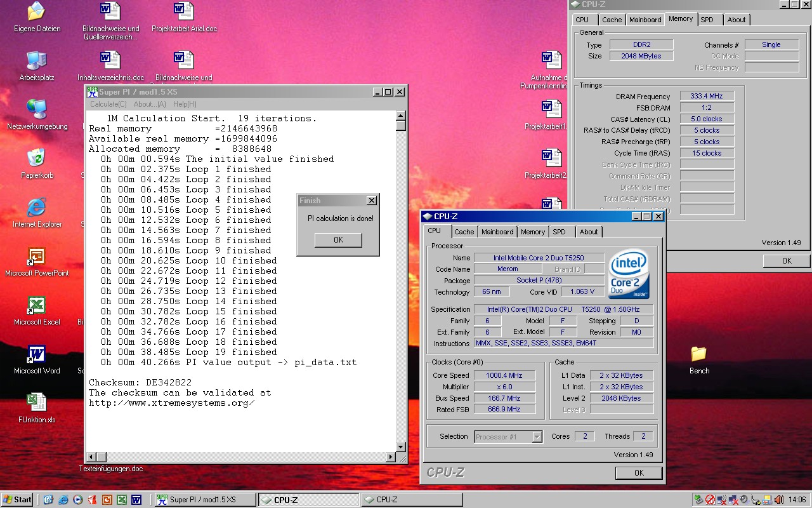Screen dimensions: 812x508
Task: Open the Calculate(C) menu in Super PI
Action: pos(108,104)
